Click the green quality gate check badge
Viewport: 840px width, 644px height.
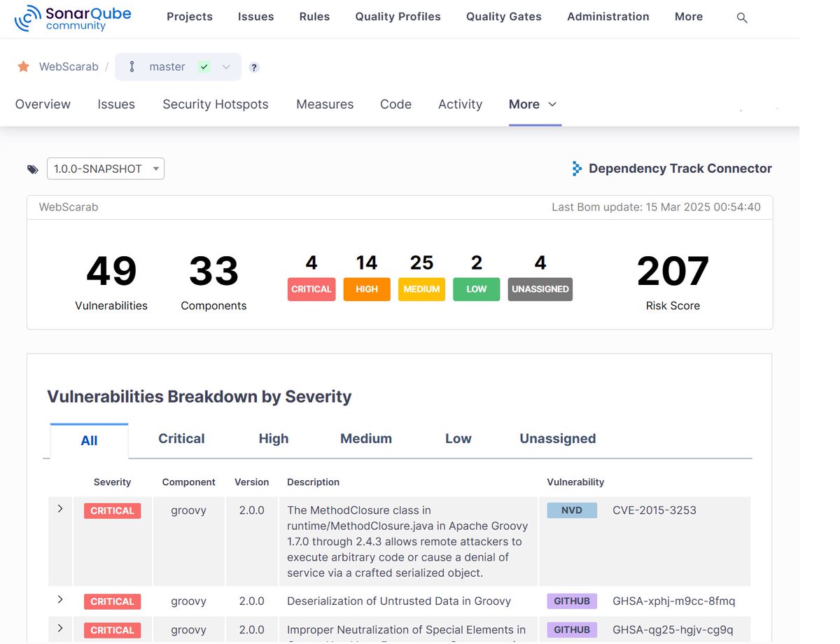click(x=204, y=66)
